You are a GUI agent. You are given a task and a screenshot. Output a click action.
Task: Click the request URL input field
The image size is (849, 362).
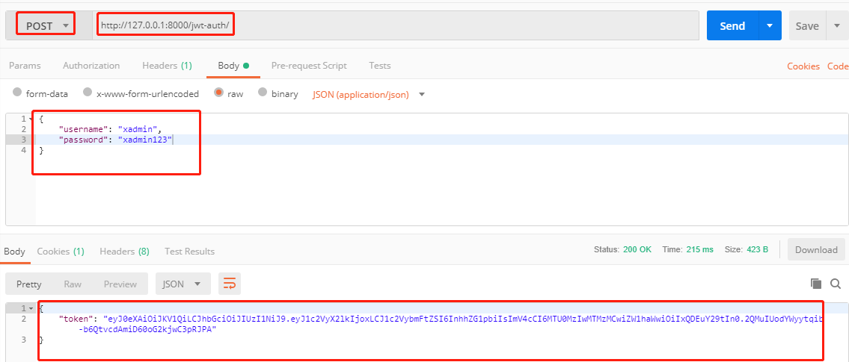[x=396, y=25]
